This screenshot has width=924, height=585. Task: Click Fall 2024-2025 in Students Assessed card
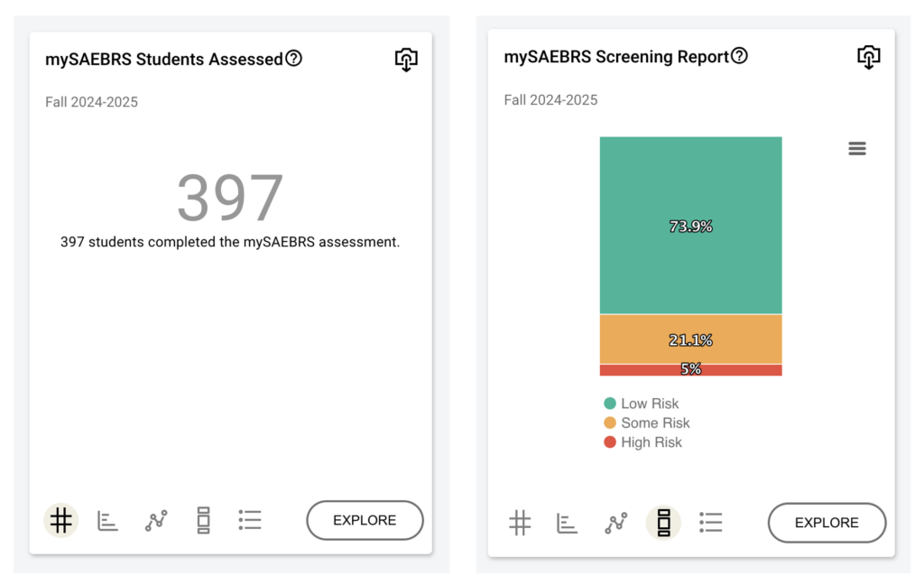[x=91, y=102]
